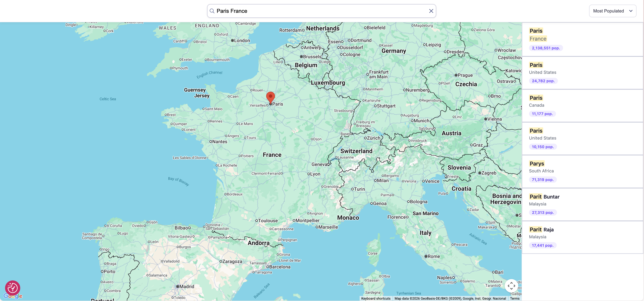The image size is (644, 301).
Task: Open the Most Populated sort dropdown
Action: [x=612, y=11]
